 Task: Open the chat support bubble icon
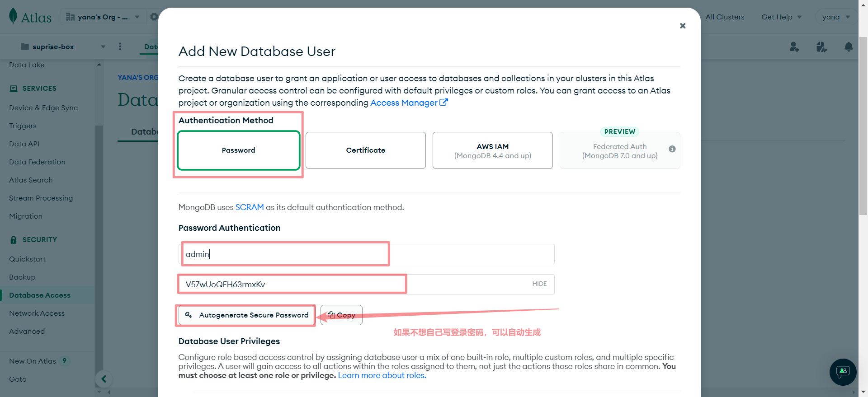click(843, 372)
